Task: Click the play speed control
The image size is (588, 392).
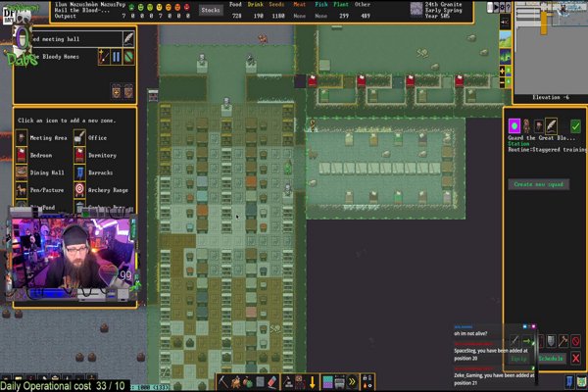Action: pos(496,7)
